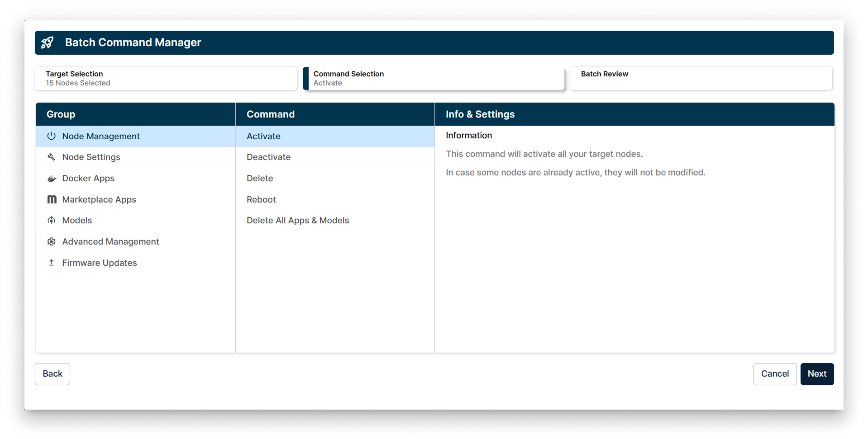The image size is (868, 439).
Task: Click the power icon next to Node Management
Action: click(x=51, y=136)
